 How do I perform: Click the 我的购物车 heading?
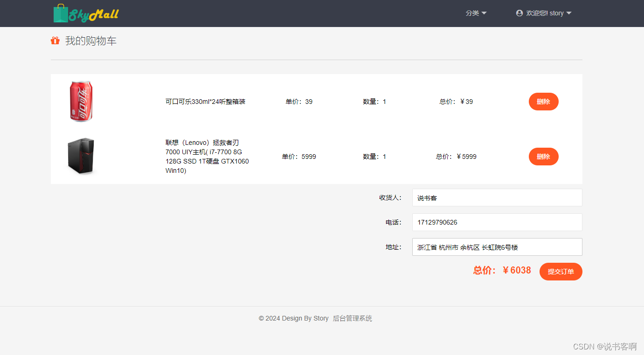click(x=91, y=41)
